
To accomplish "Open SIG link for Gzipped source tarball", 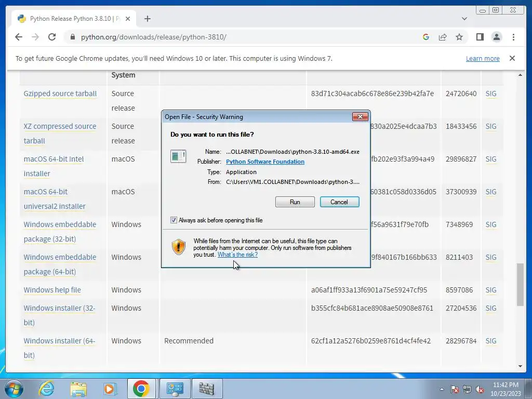I will click(490, 94).
